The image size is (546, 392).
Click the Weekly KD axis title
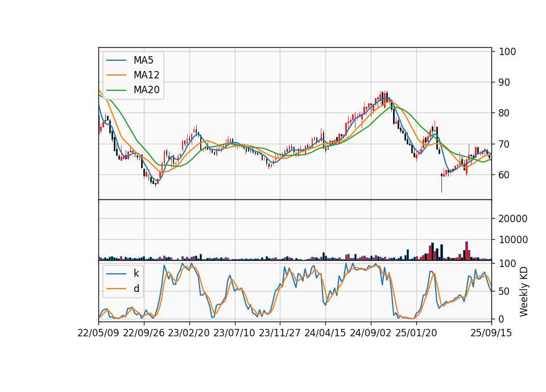click(524, 291)
